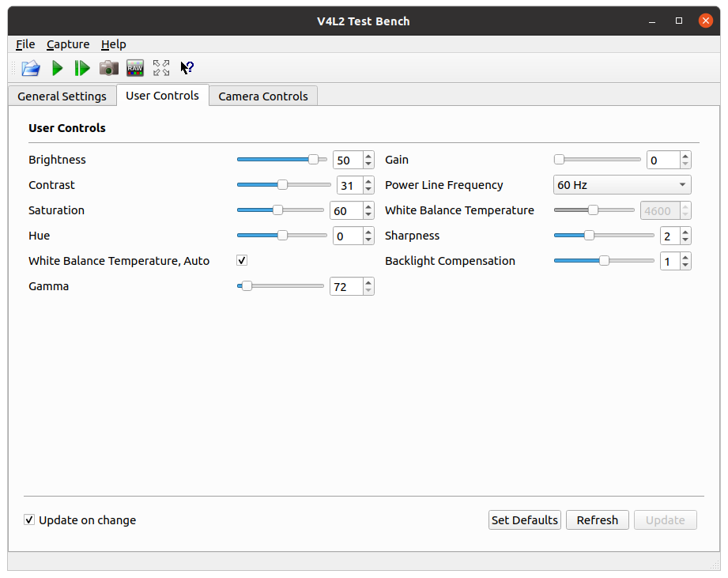Click the step frame capture icon
728x578 pixels.
[x=82, y=68]
